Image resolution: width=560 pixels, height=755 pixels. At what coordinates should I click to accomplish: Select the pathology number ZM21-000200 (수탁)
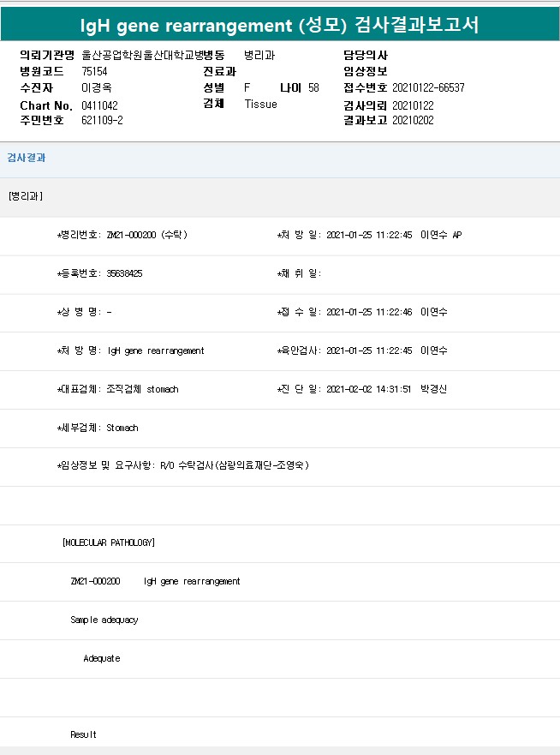click(146, 235)
